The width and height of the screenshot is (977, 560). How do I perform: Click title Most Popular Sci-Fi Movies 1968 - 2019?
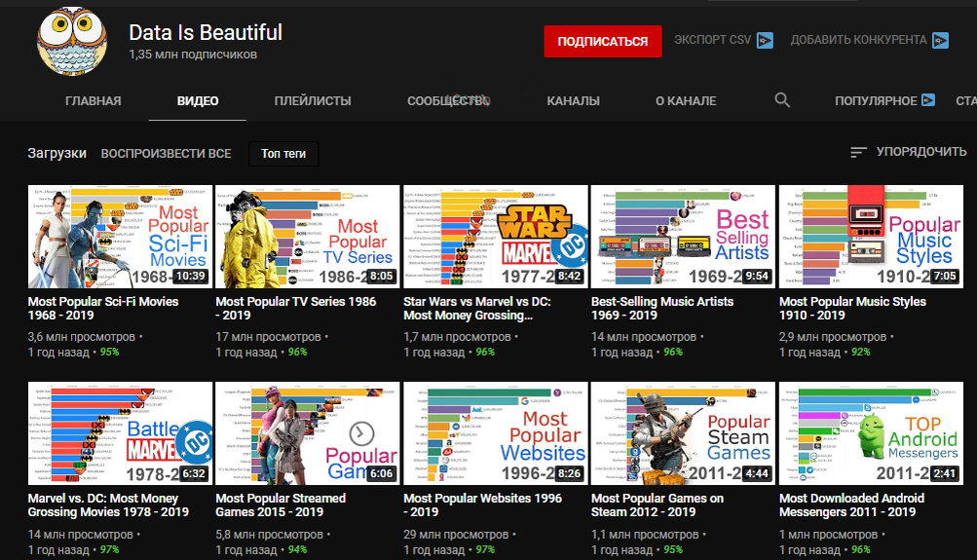tap(103, 309)
